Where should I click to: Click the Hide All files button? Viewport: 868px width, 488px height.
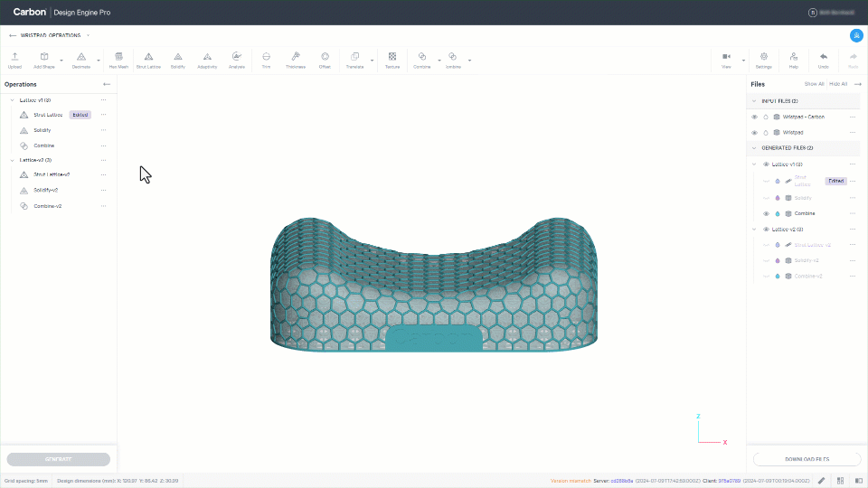pyautogui.click(x=838, y=84)
